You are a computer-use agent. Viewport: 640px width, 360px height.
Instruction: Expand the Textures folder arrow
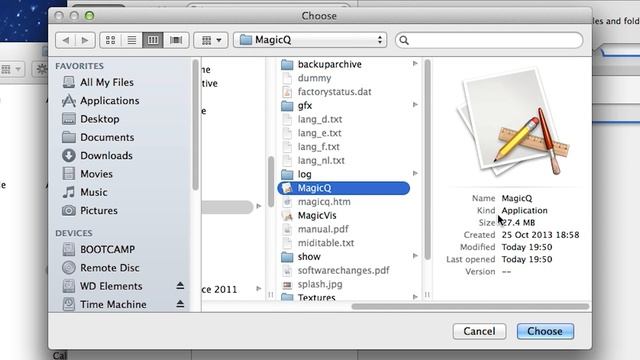point(415,297)
